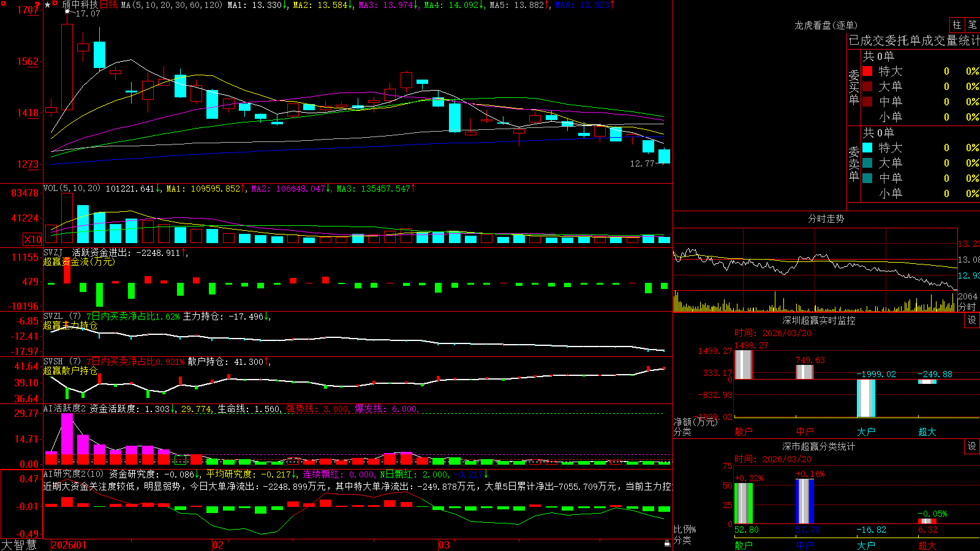Viewport: 980px width, 551px height.
Task: Click the 1707 price axis label
Action: pyautogui.click(x=28, y=10)
